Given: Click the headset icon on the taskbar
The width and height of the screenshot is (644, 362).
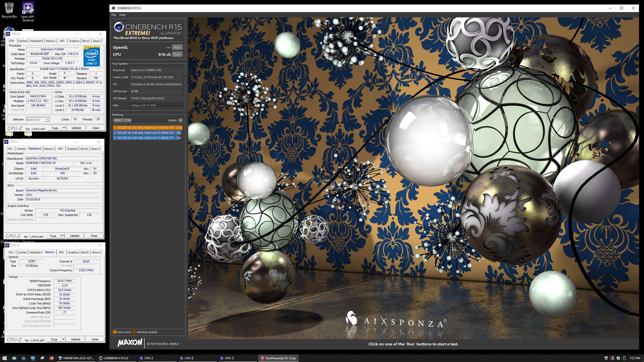Looking at the screenshot, I should click(23, 358).
